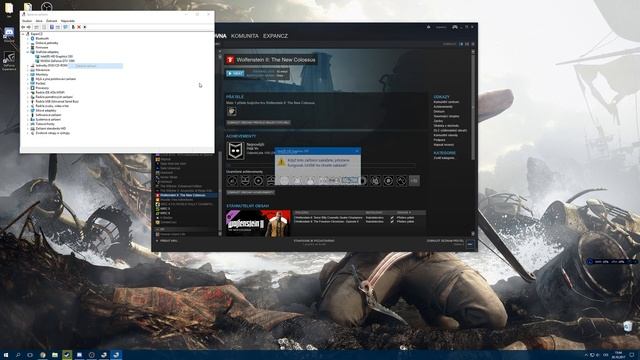This screenshot has width=640, height=360.
Task: Toggle the checkbox in the first DLC row
Action: pos(392,218)
